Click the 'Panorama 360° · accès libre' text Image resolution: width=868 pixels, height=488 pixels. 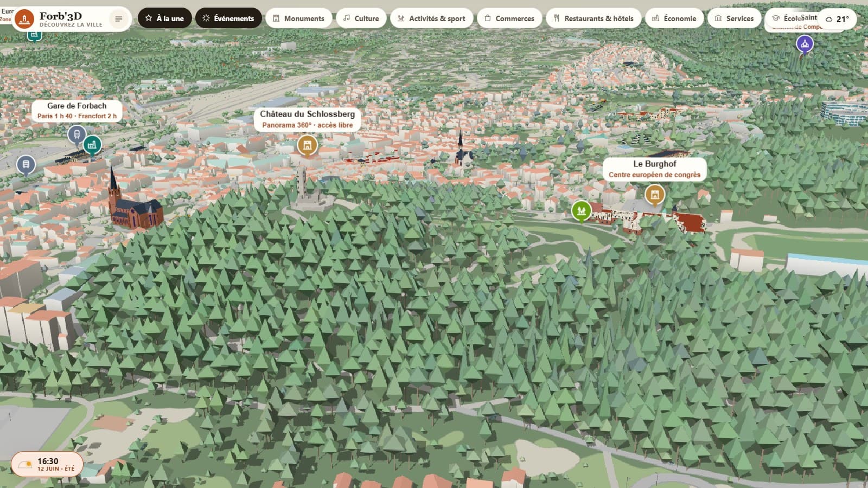point(307,125)
